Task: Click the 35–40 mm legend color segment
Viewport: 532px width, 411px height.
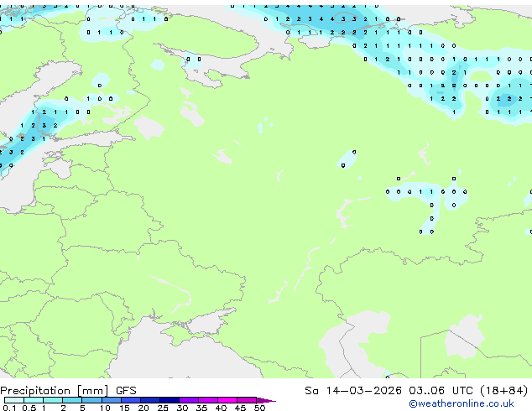Action: tap(208, 400)
